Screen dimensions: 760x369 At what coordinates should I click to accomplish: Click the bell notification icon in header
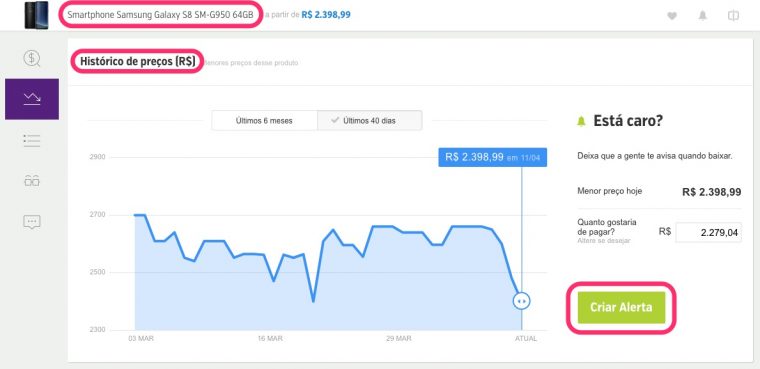pyautogui.click(x=702, y=16)
